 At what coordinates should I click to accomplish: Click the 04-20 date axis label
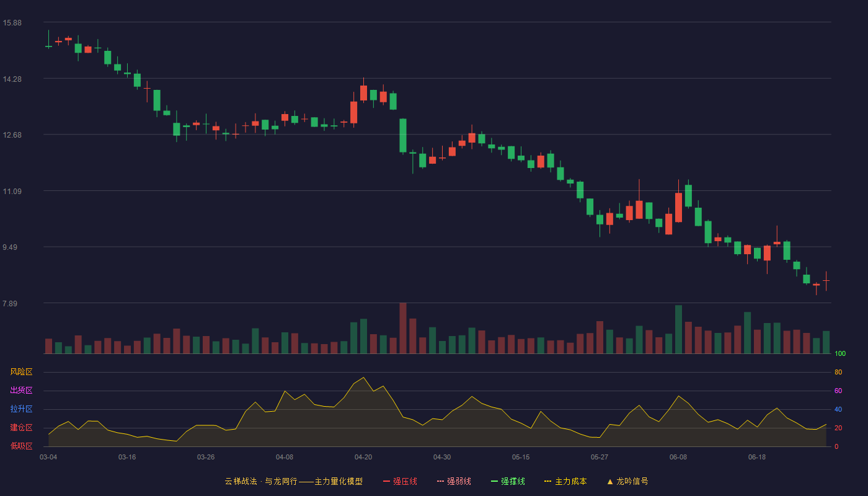click(363, 457)
